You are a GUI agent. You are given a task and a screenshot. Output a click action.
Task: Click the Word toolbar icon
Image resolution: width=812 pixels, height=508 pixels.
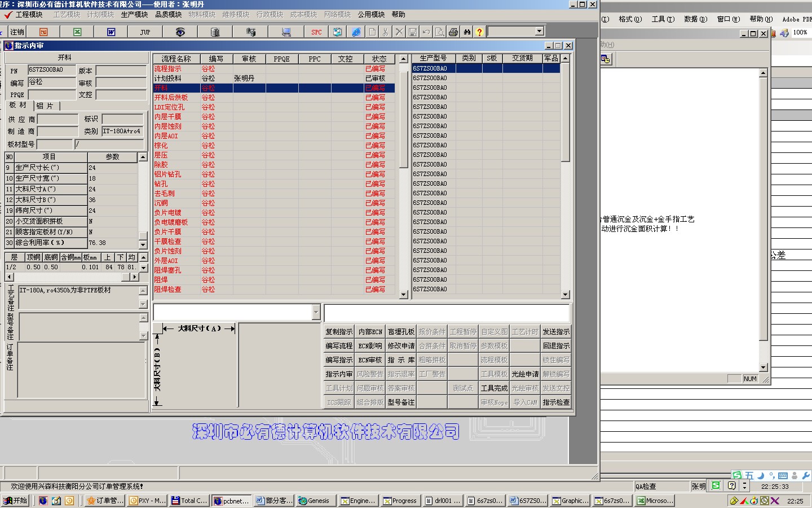pyautogui.click(x=111, y=32)
